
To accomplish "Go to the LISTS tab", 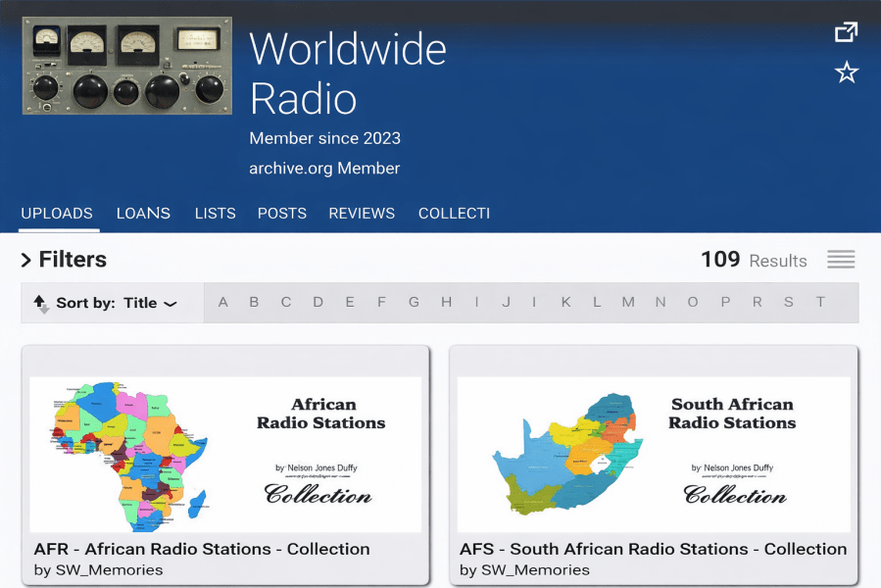I will (215, 213).
